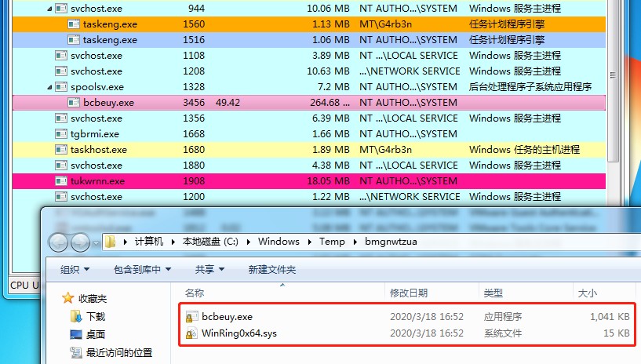This screenshot has height=364, width=641.
Task: Click the svchost.exe icon for PID 944
Action: pyautogui.click(x=61, y=8)
